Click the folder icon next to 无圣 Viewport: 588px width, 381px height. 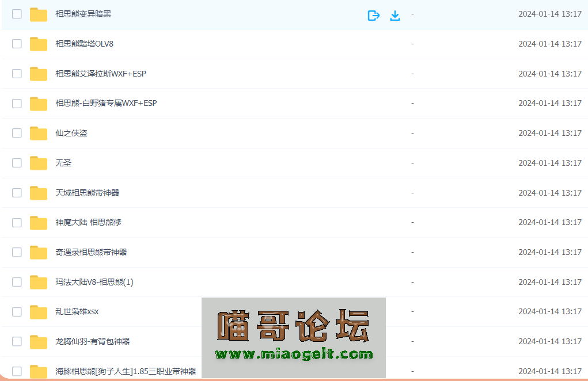[x=39, y=163]
